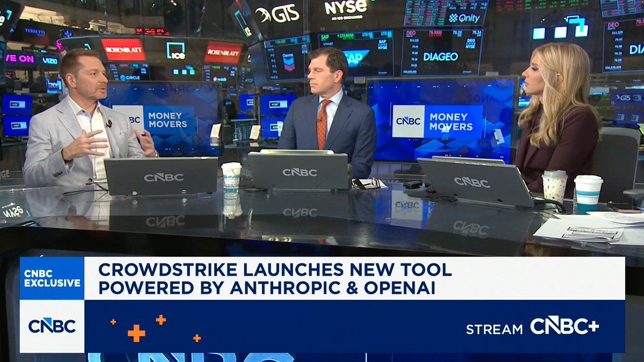Image resolution: width=644 pixels, height=362 pixels.
Task: Click headline text "CROWDSTRIKE LAUNCHES NEW TOOL"
Action: pos(275,270)
